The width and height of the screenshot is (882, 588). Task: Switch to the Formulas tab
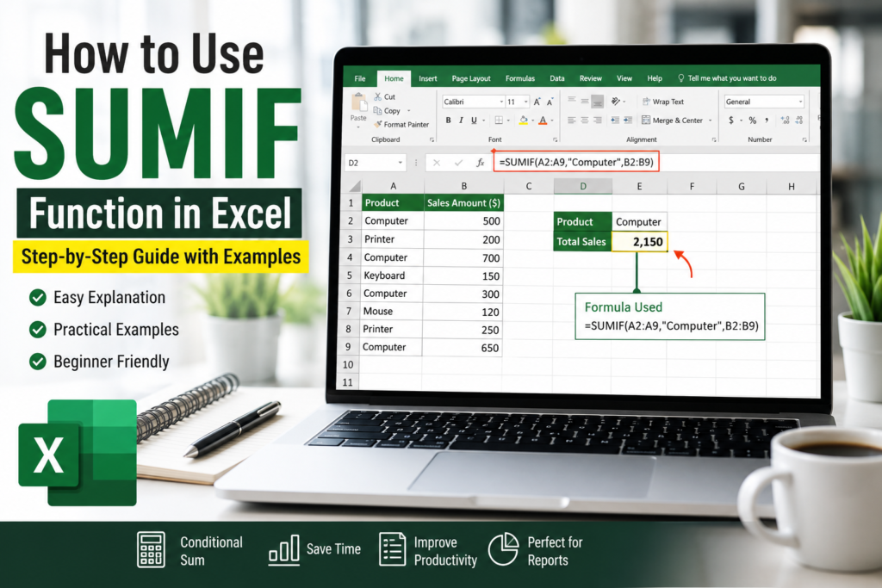pyautogui.click(x=519, y=78)
